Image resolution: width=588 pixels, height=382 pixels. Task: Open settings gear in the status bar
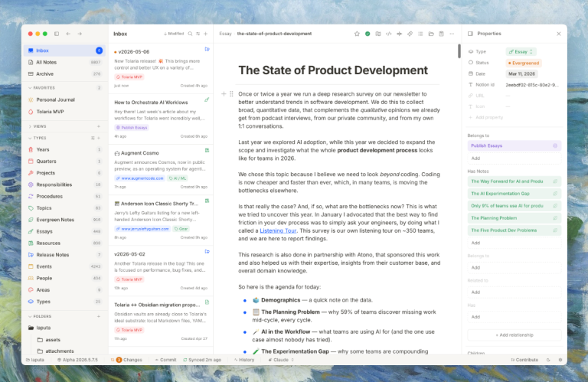pos(560,360)
